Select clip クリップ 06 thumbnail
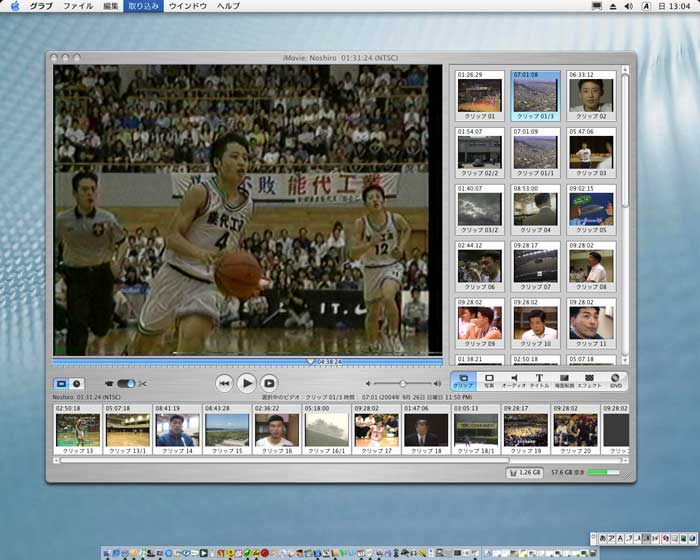This screenshot has width=700, height=560. pyautogui.click(x=479, y=266)
